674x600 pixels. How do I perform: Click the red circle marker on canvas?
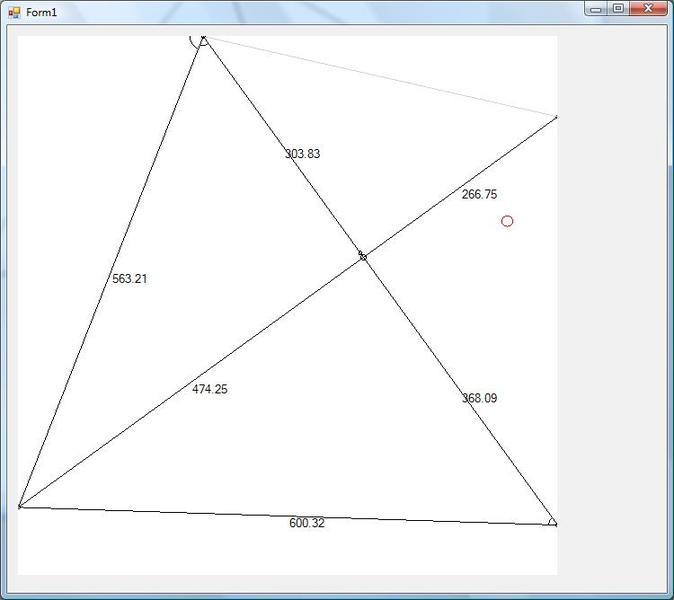tap(507, 221)
